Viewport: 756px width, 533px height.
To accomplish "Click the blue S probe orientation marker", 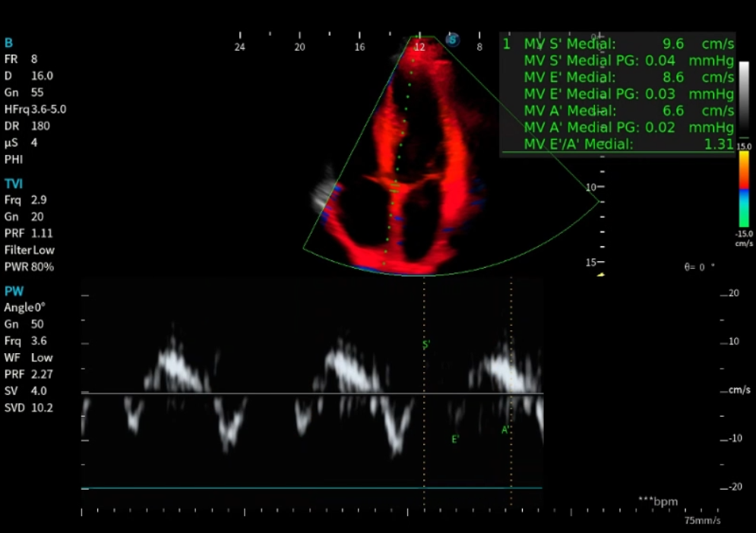I will pos(452,39).
